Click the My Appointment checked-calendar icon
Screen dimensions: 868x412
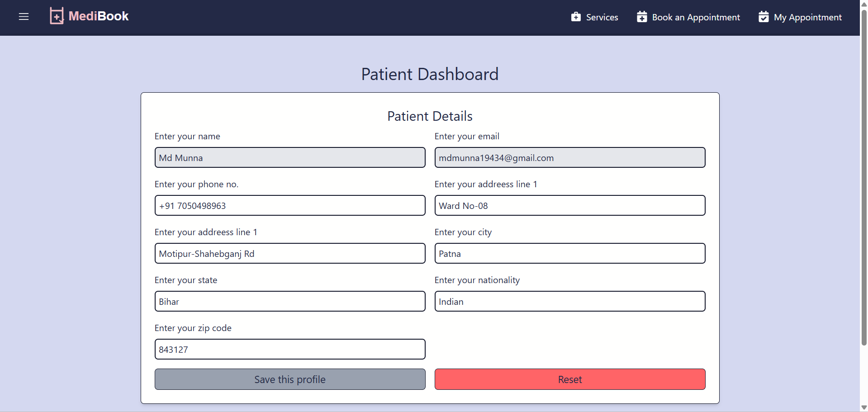pos(764,16)
